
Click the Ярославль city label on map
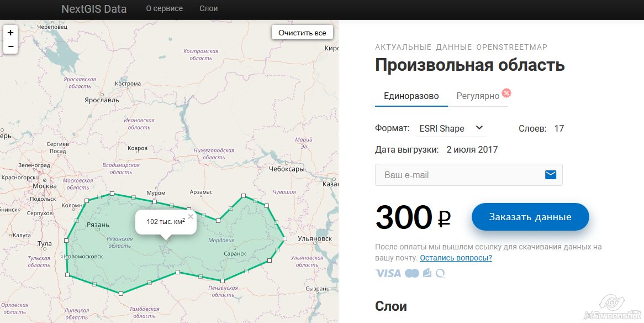click(102, 100)
